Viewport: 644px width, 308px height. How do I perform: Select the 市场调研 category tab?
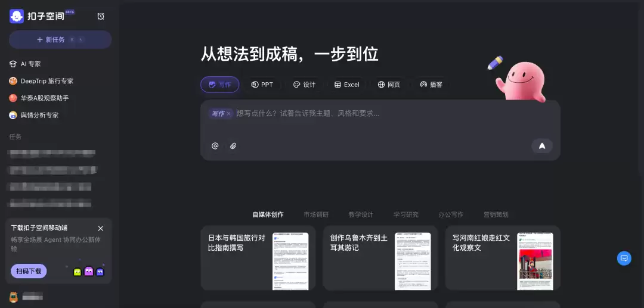[x=316, y=214]
